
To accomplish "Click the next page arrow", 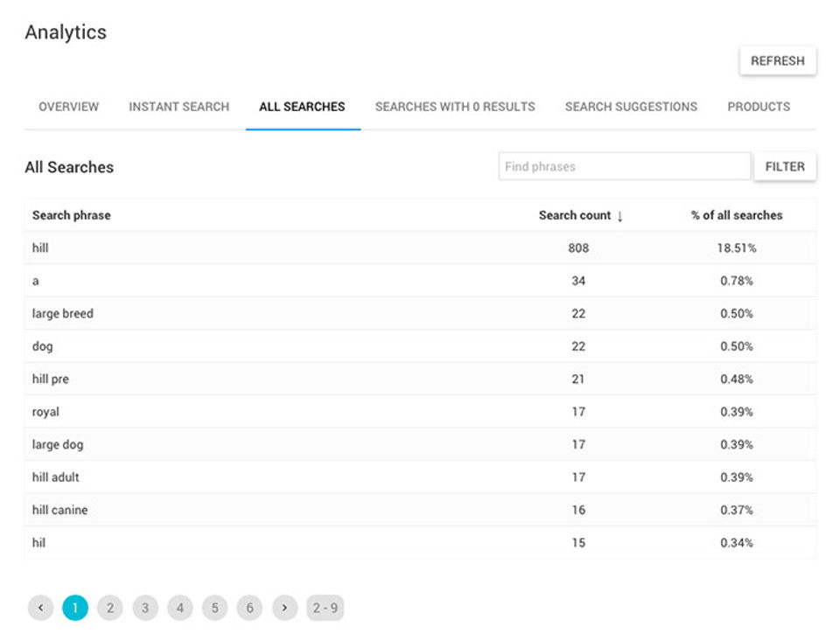I will point(284,608).
